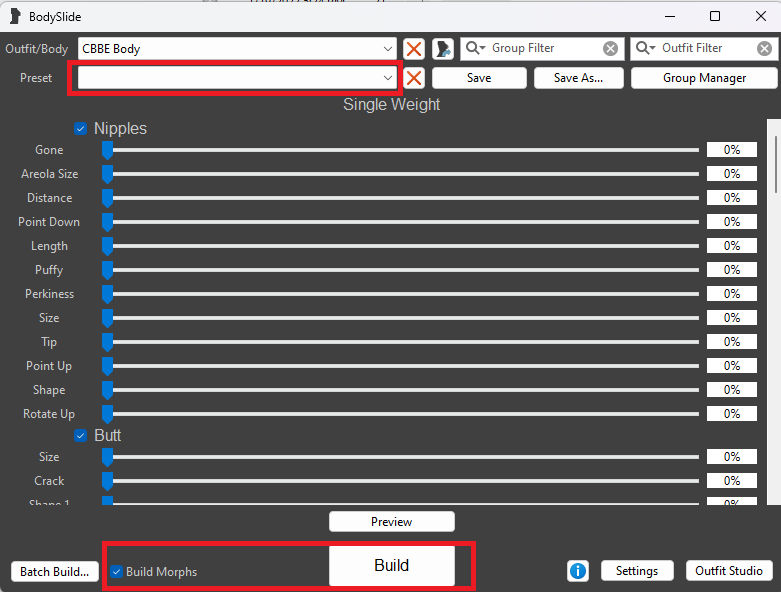Click the Preview button
The image size is (781, 592).
391,521
